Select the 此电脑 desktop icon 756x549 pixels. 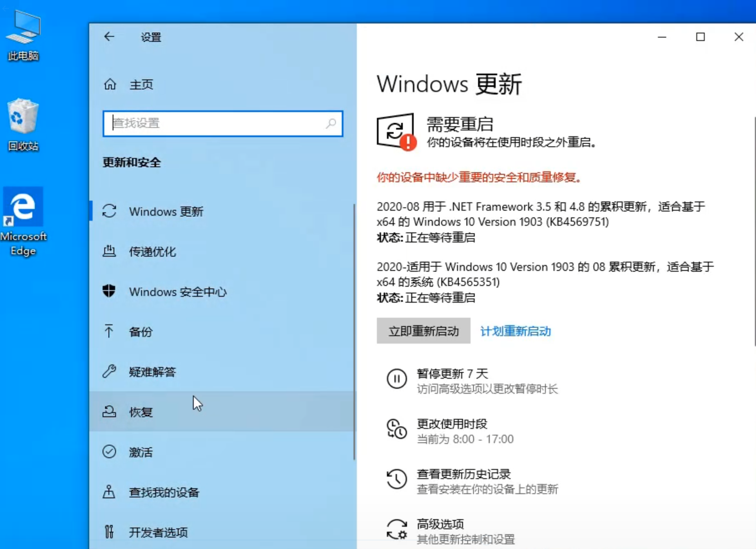tap(23, 35)
